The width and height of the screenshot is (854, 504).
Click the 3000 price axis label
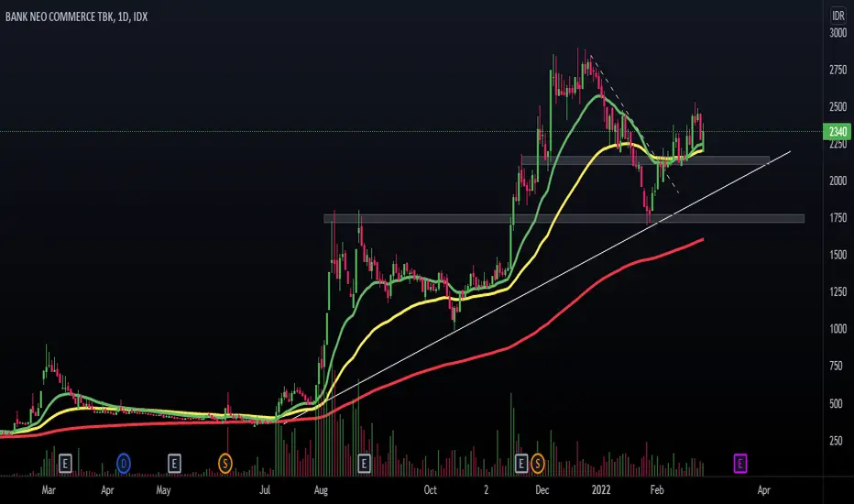[838, 33]
